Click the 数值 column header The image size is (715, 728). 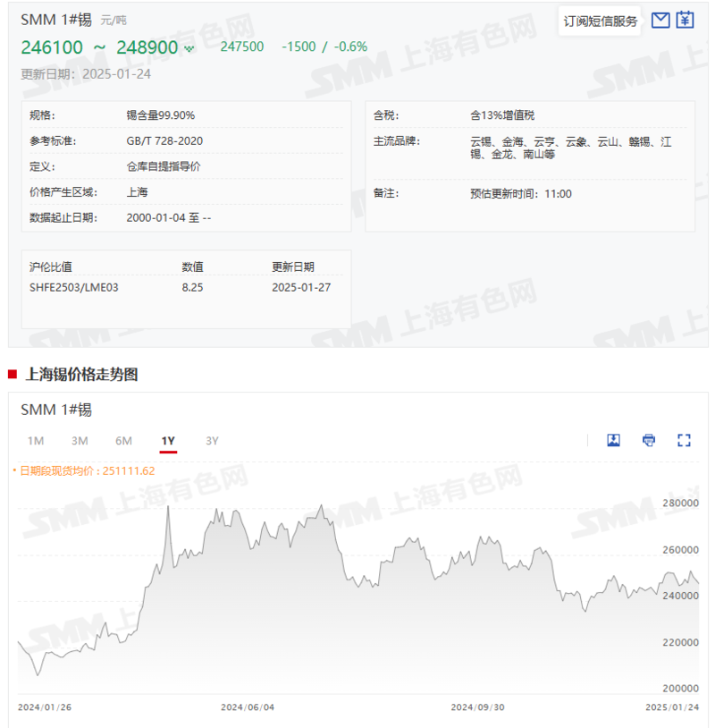[x=192, y=267]
